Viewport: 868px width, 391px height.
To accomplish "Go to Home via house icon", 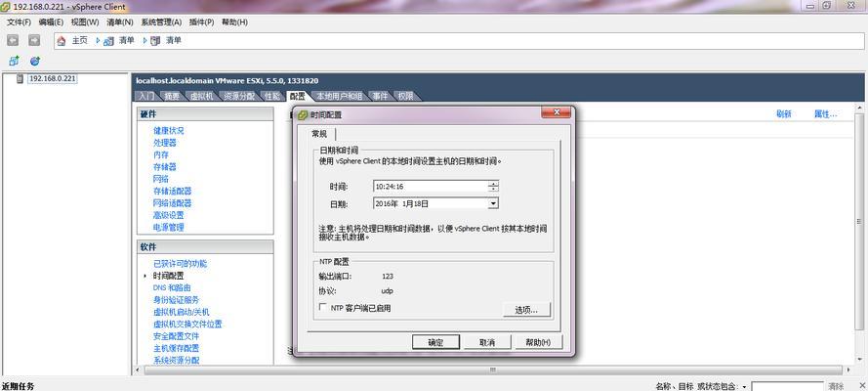I will (62, 41).
